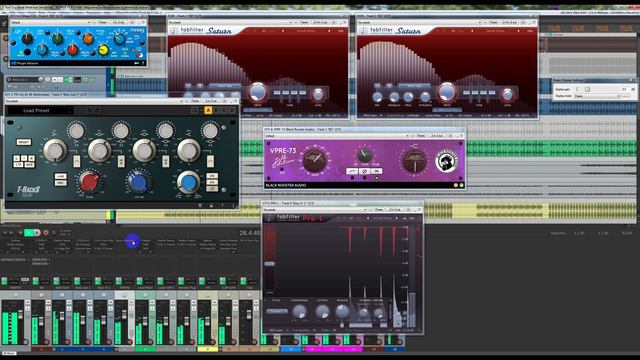The width and height of the screenshot is (640, 360).
Task: Click the Pro-L gain slider handle
Action: coord(269,264)
